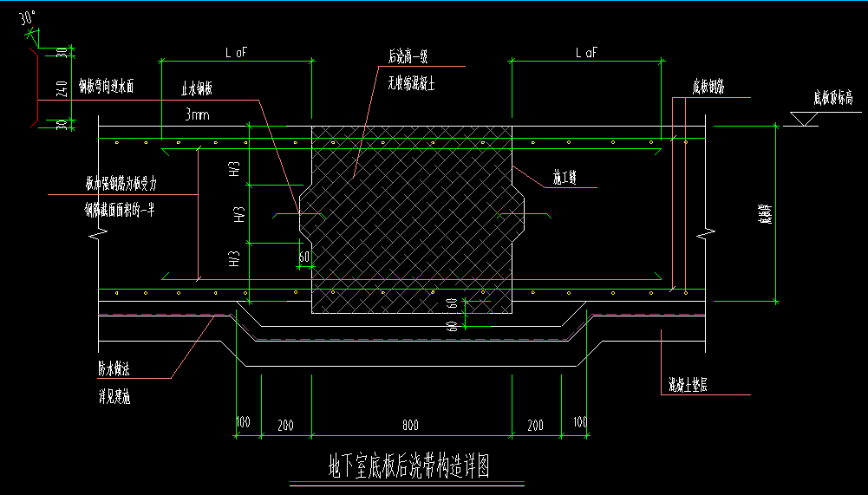Select the 240 vertical dimension text
The image size is (868, 495).
pyautogui.click(x=62, y=89)
